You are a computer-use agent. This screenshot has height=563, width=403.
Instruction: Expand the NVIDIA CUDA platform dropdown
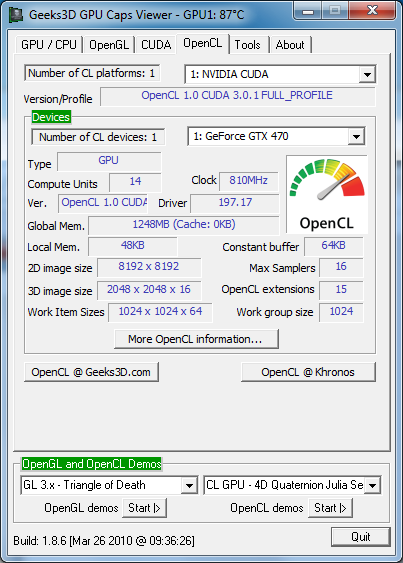(x=367, y=75)
